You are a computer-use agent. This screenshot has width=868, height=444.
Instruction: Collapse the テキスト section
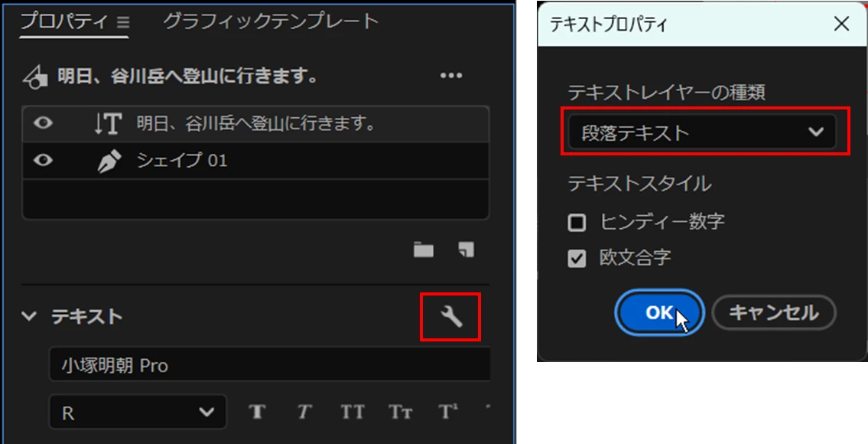pos(29,316)
